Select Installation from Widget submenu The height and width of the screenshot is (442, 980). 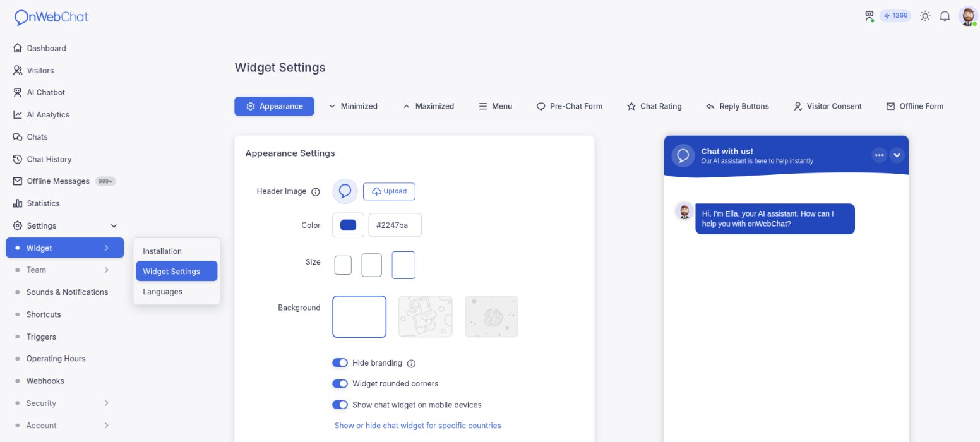pos(177,251)
